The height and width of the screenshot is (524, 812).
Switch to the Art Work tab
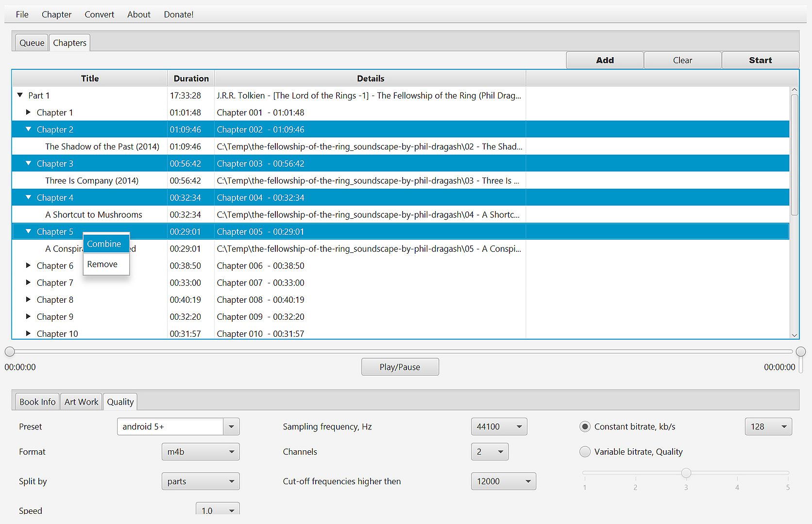point(81,402)
